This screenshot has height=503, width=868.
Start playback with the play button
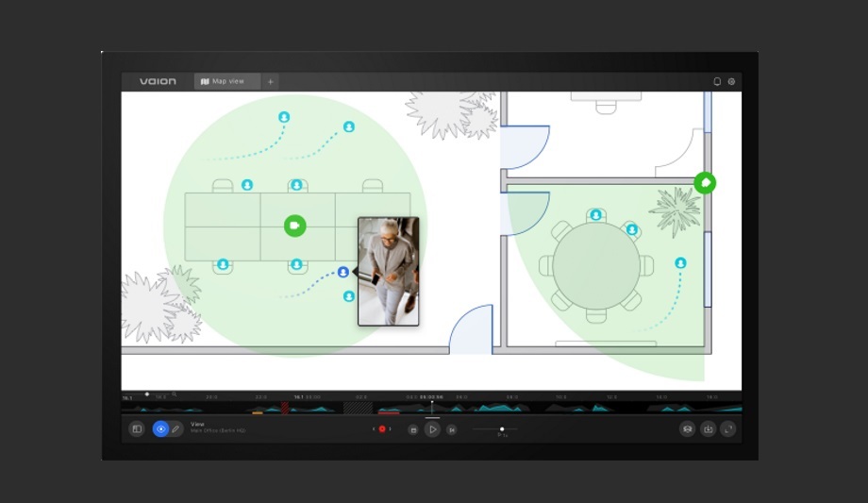(x=432, y=429)
